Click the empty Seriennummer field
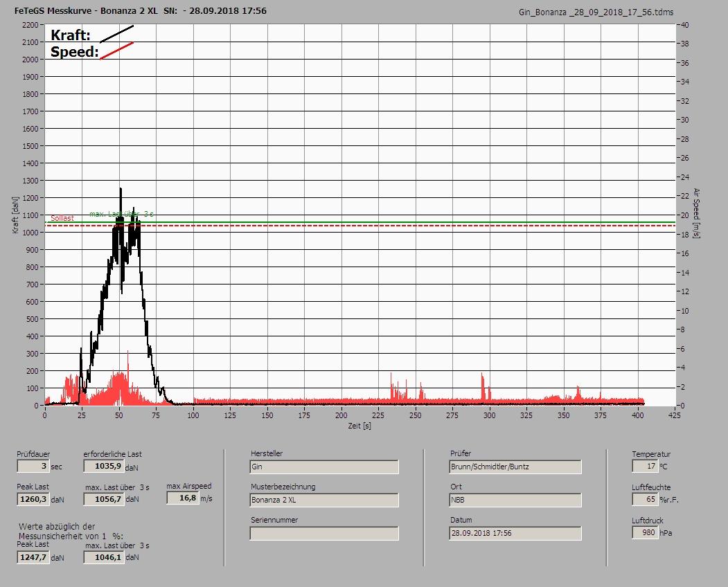Image resolution: width=728 pixels, height=587 pixels. (x=324, y=534)
